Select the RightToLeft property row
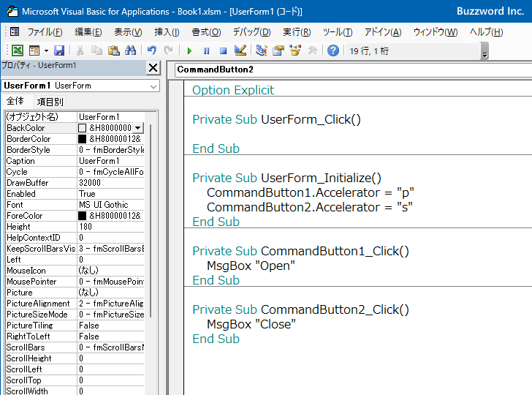This screenshot has width=532, height=395. (75, 336)
